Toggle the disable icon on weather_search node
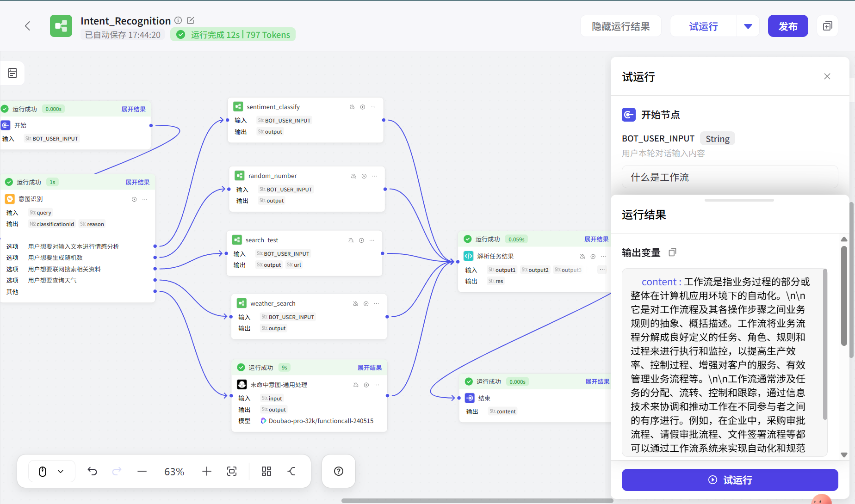The width and height of the screenshot is (855, 504). click(355, 304)
